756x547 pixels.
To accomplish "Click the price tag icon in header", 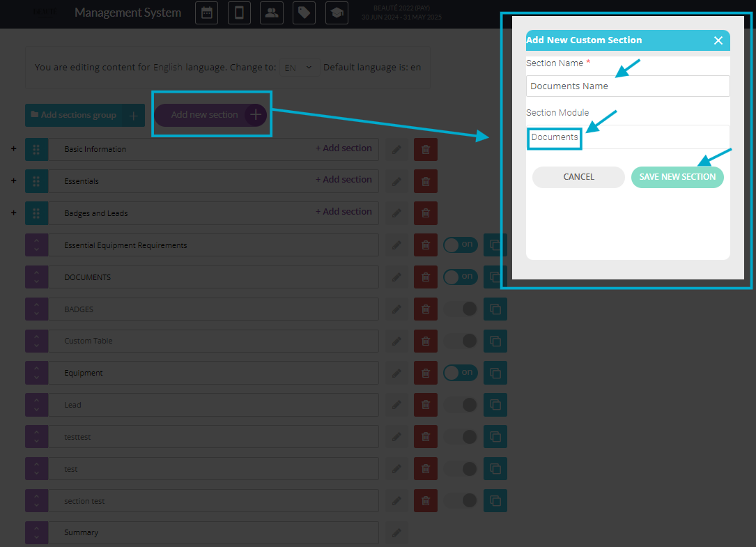I will click(304, 13).
